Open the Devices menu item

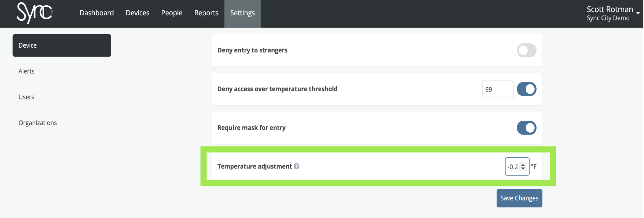pos(137,13)
